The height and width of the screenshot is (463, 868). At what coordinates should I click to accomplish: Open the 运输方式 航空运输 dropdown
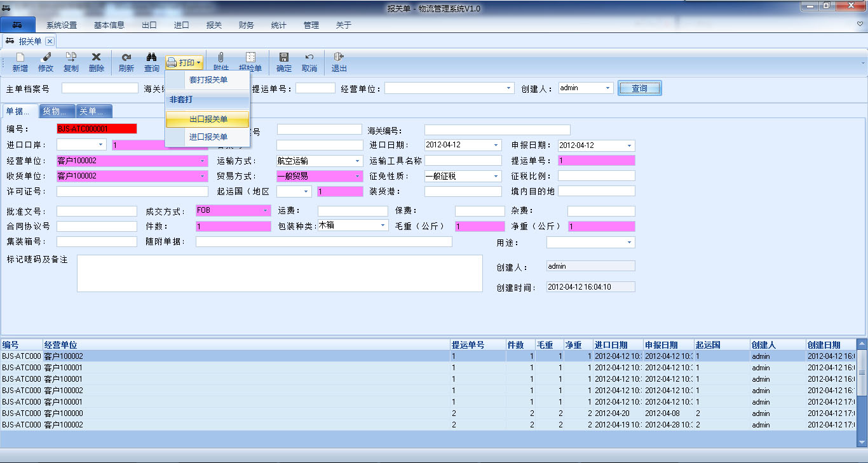pos(357,161)
